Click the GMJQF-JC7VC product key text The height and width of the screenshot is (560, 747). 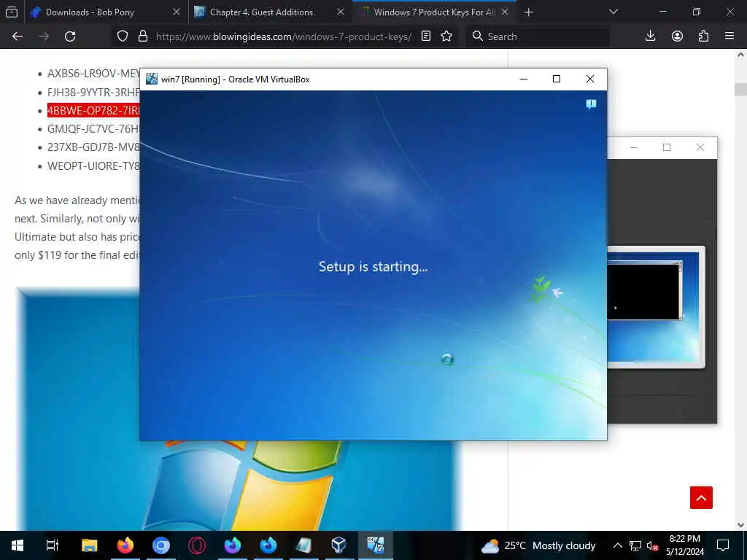coord(93,129)
